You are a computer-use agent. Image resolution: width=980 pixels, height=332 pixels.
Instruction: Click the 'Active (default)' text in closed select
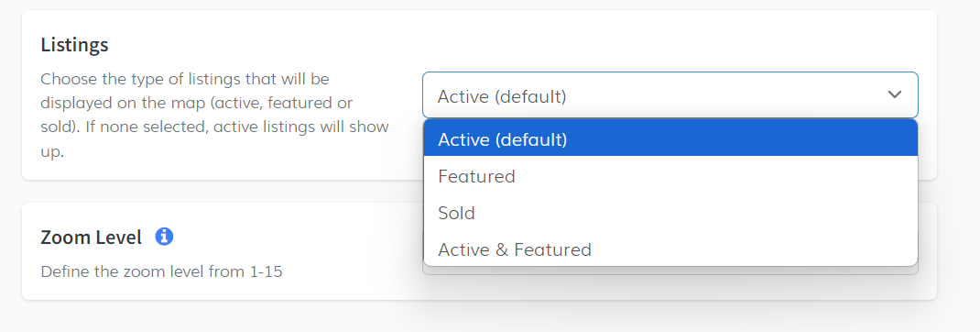click(x=502, y=96)
